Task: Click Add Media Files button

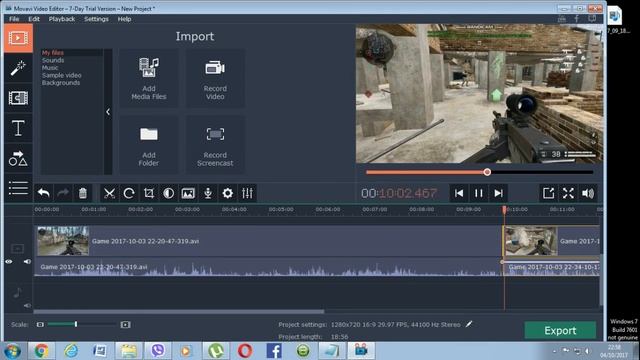Action: point(149,78)
